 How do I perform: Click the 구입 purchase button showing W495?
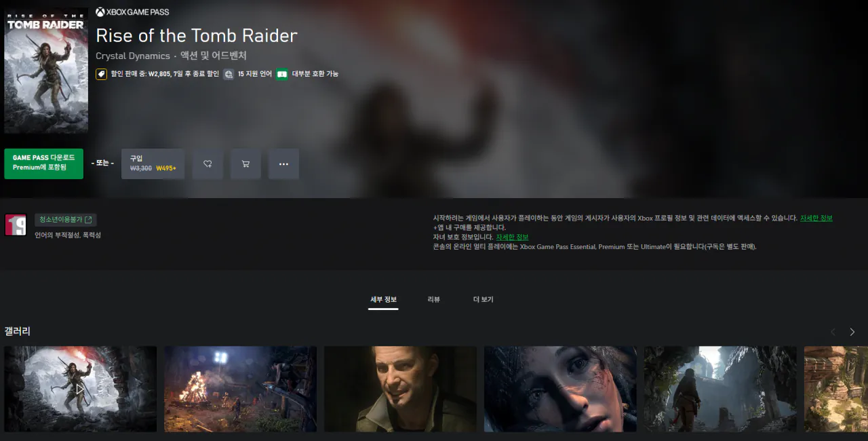153,164
